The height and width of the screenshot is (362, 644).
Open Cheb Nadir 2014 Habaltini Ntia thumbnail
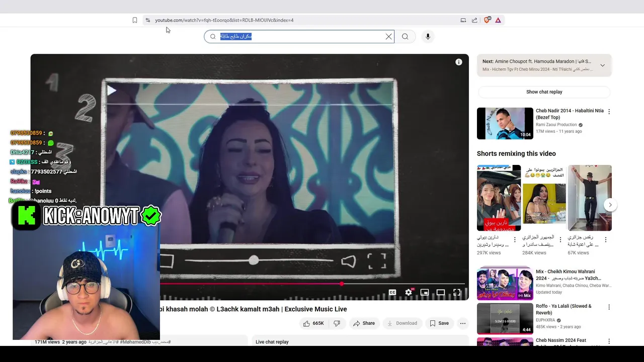[x=505, y=123]
